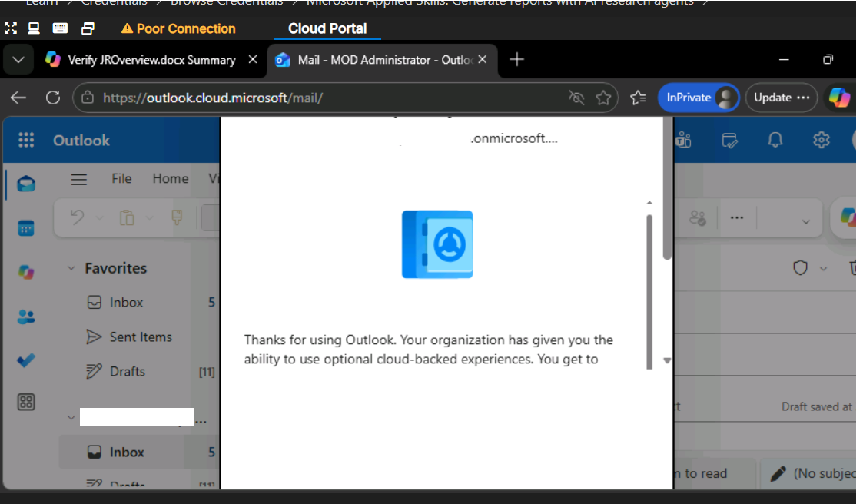Image resolution: width=863 pixels, height=504 pixels.
Task: Collapse the Favorites folder group
Action: point(71,268)
